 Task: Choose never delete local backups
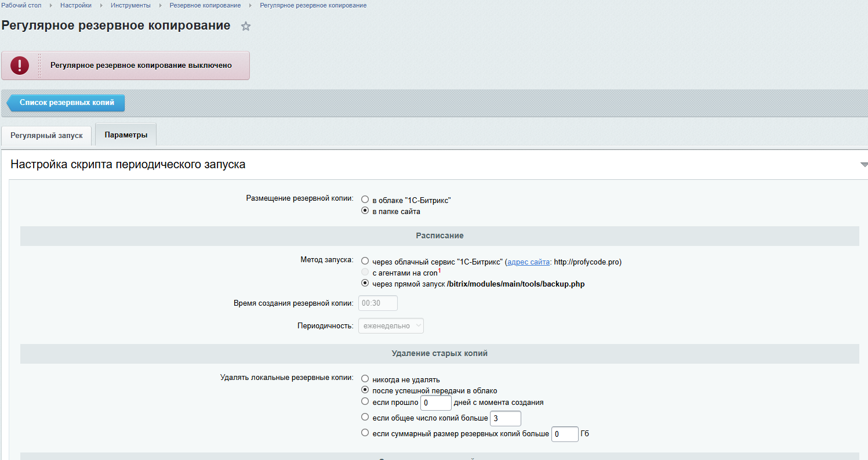(365, 379)
